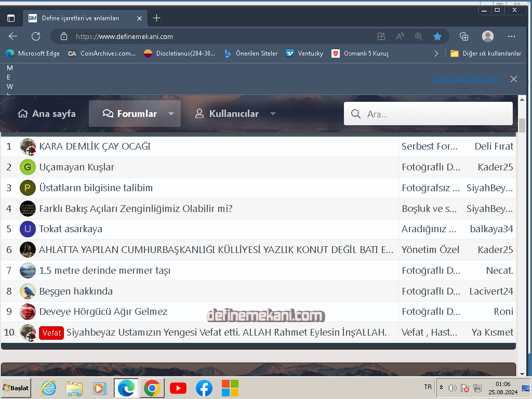Click the green G avatar on Uçamayan Kuşlar
The image size is (532, 399).
[x=27, y=167]
